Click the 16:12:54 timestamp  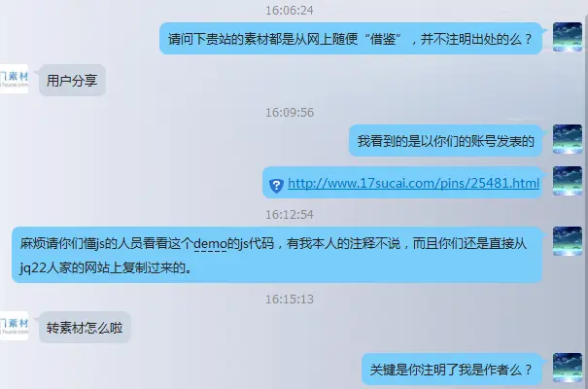[290, 214]
